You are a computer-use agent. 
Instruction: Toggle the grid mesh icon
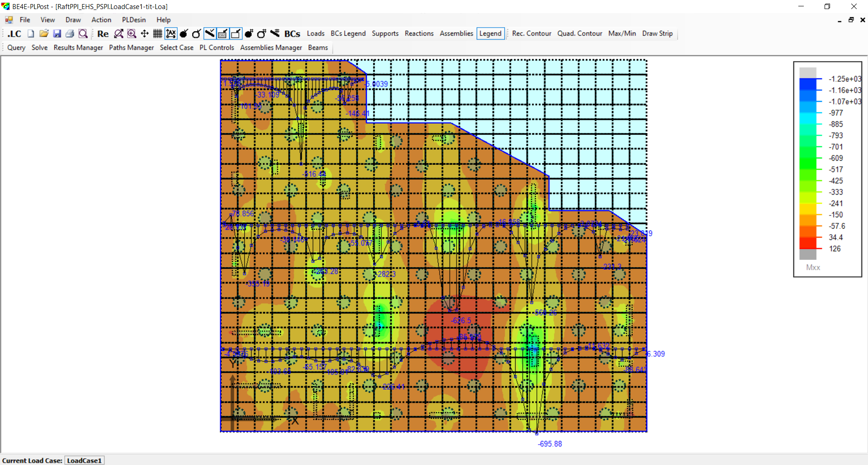(x=157, y=34)
